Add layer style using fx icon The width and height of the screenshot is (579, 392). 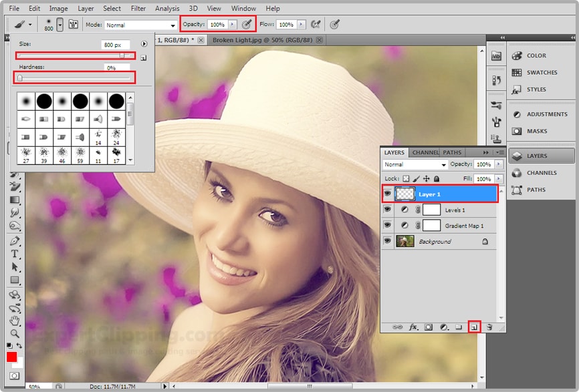(413, 327)
